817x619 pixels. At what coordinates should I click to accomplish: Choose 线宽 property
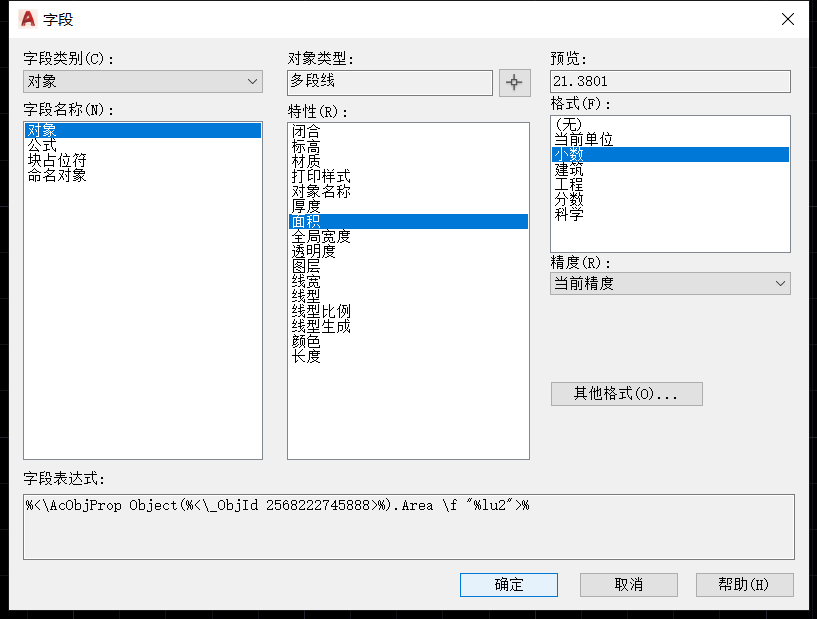pos(408,282)
